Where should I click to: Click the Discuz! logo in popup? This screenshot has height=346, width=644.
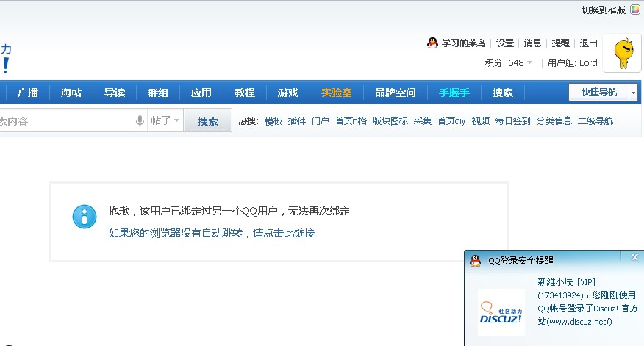pos(501,312)
